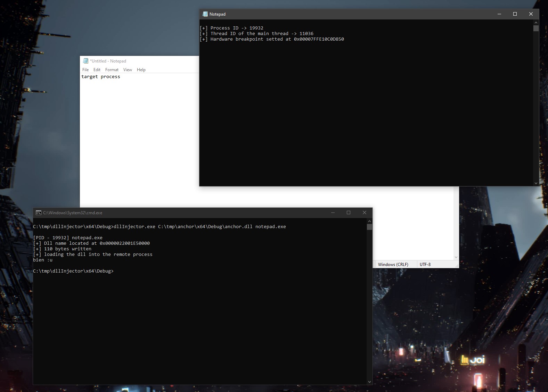This screenshot has height=392, width=548.
Task: Click 'Hardware breakpoint setted' console line
Action: coord(272,39)
